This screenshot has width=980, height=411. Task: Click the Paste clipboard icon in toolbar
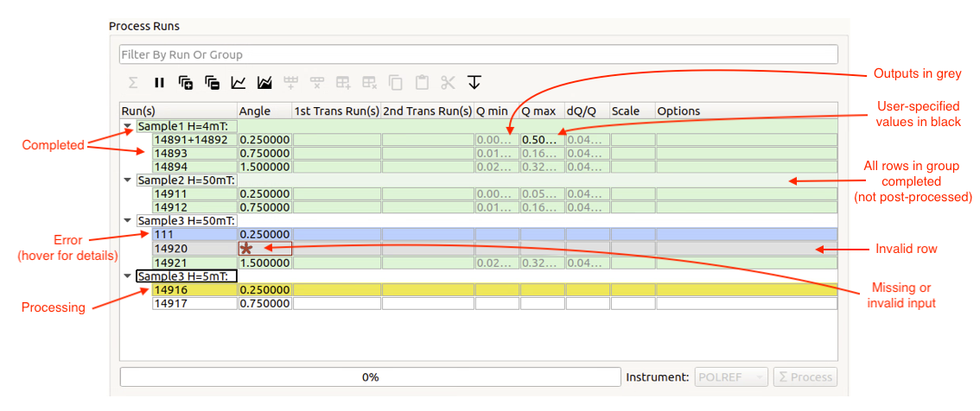(x=422, y=83)
